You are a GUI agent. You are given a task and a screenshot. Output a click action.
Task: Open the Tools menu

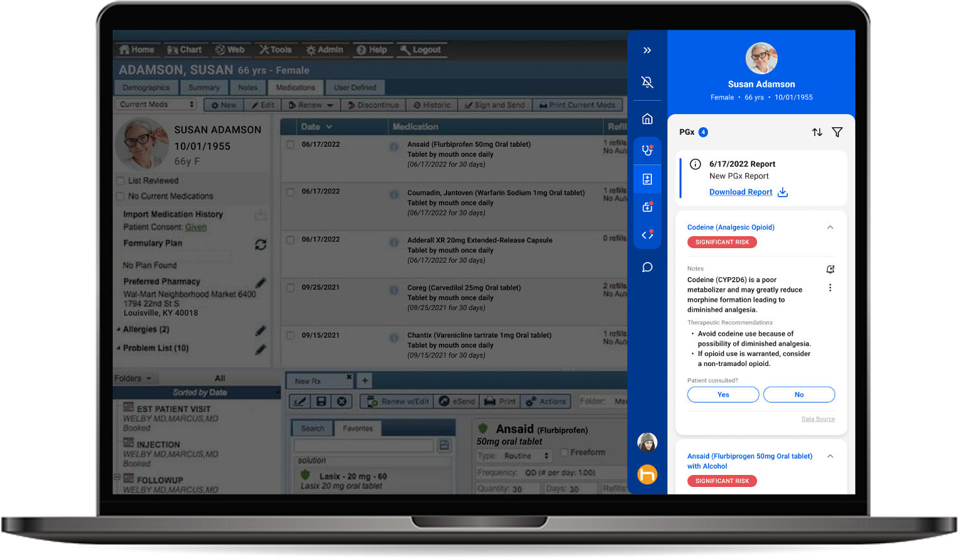coord(276,50)
